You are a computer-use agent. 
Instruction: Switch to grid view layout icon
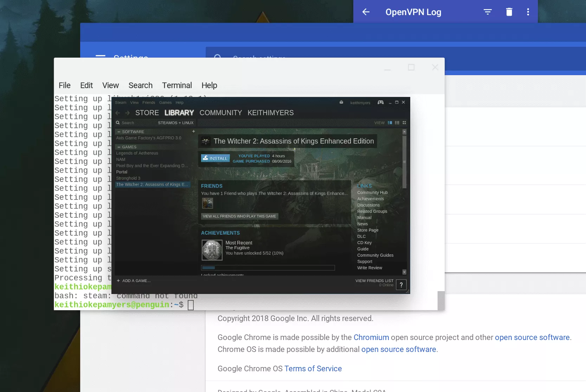[x=404, y=123]
